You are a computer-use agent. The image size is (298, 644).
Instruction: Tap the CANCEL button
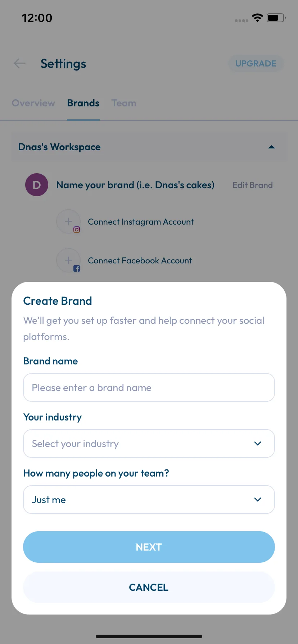(x=149, y=587)
